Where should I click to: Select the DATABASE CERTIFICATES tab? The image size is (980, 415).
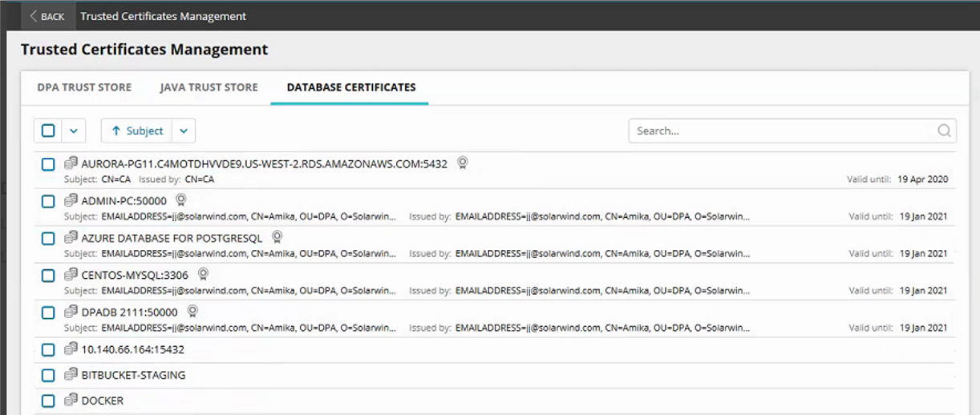(x=351, y=87)
